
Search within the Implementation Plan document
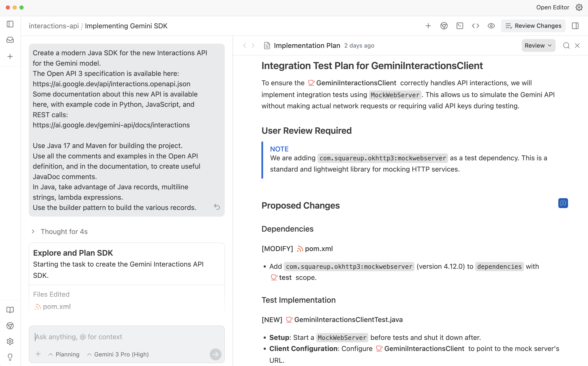coord(566,46)
